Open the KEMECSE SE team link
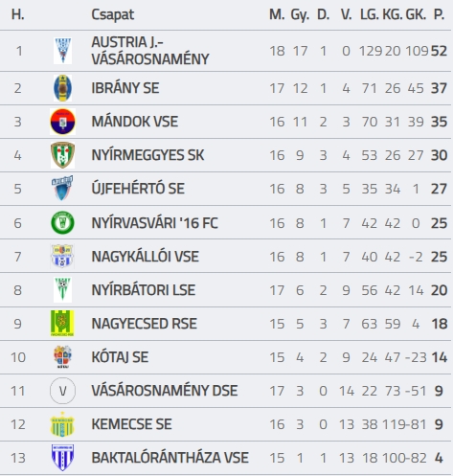 131,424
